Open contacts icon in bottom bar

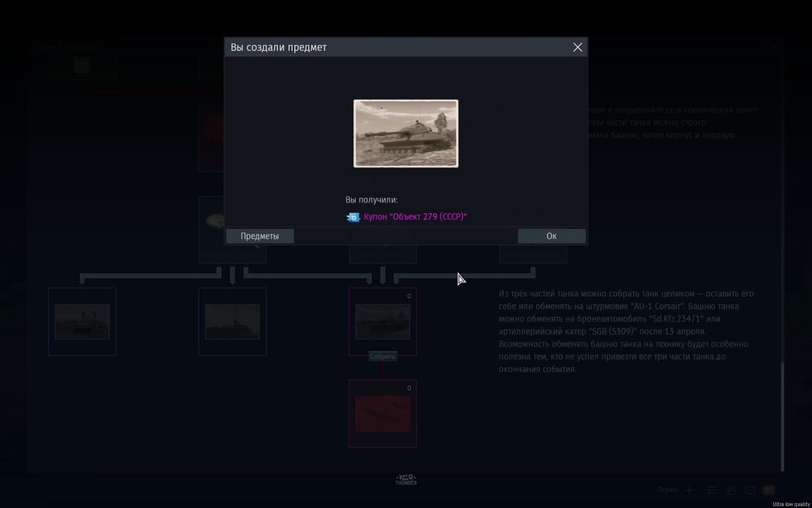point(731,490)
